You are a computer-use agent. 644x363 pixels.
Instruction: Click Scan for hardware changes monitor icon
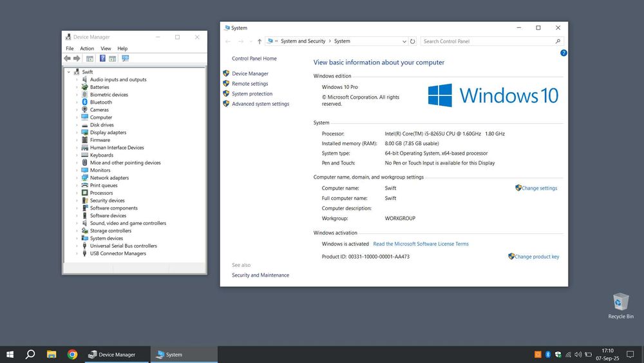coord(126,59)
